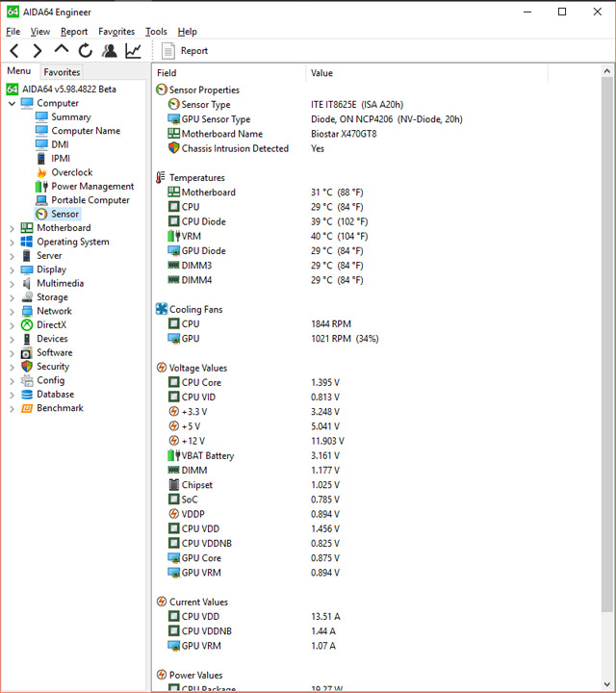Open the Favorites menu in menu bar
616x693 pixels.
116,32
